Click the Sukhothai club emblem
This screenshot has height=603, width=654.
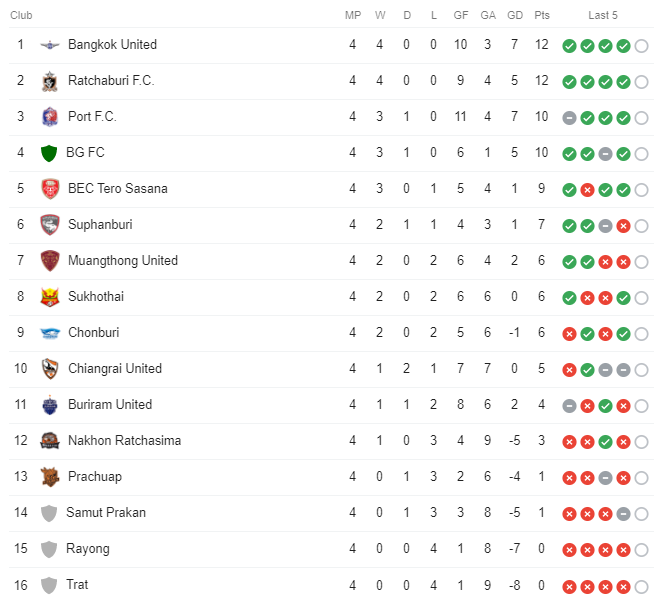tap(49, 297)
